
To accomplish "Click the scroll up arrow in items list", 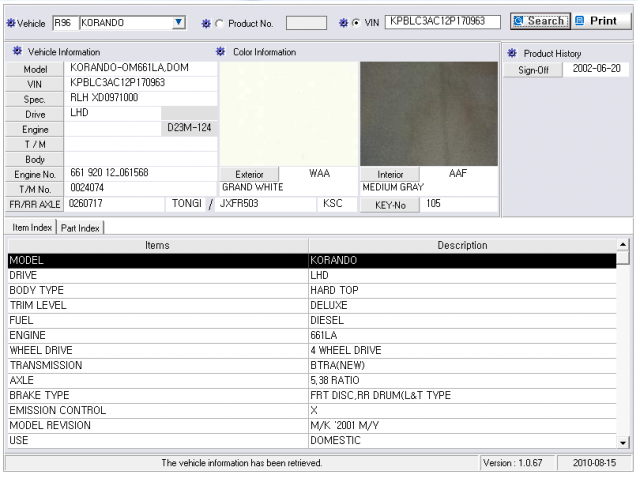I will pyautogui.click(x=623, y=245).
